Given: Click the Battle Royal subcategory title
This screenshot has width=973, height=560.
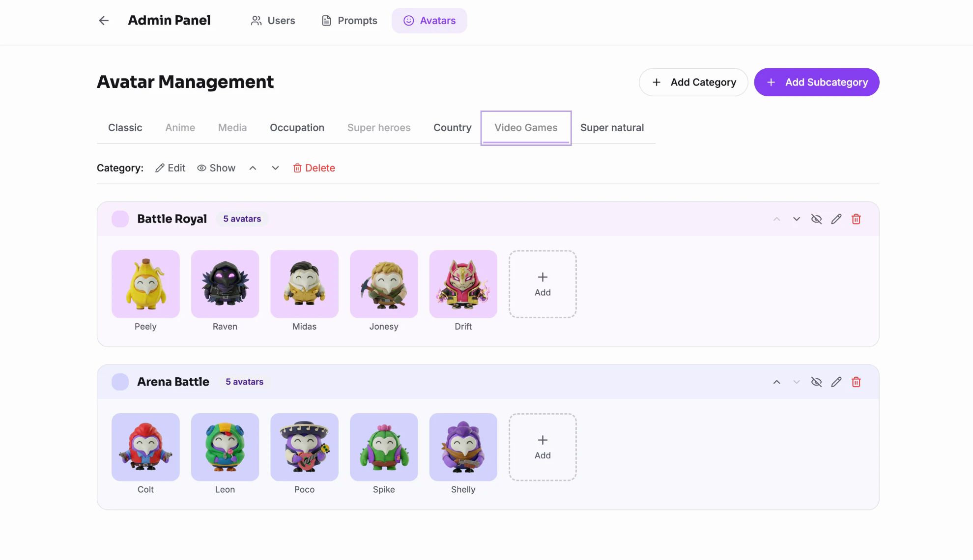Looking at the screenshot, I should pyautogui.click(x=172, y=219).
